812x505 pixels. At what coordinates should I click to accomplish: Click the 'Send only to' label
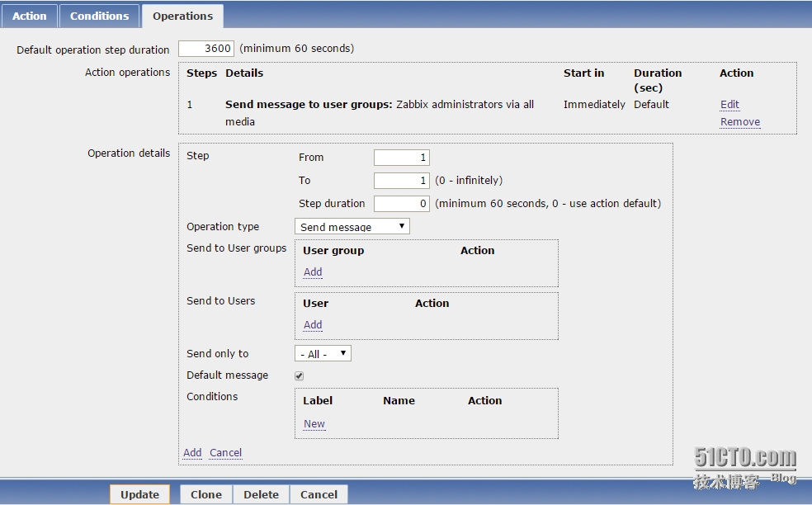click(x=218, y=354)
